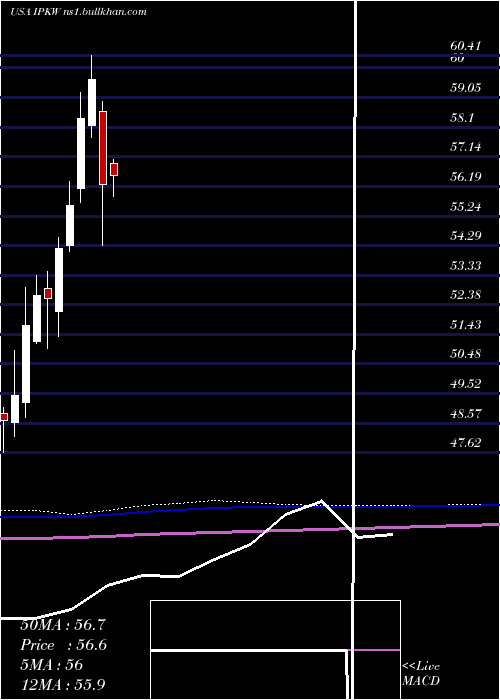Click the 49.52 price axis label
The width and height of the screenshot is (500, 700).
(466, 384)
